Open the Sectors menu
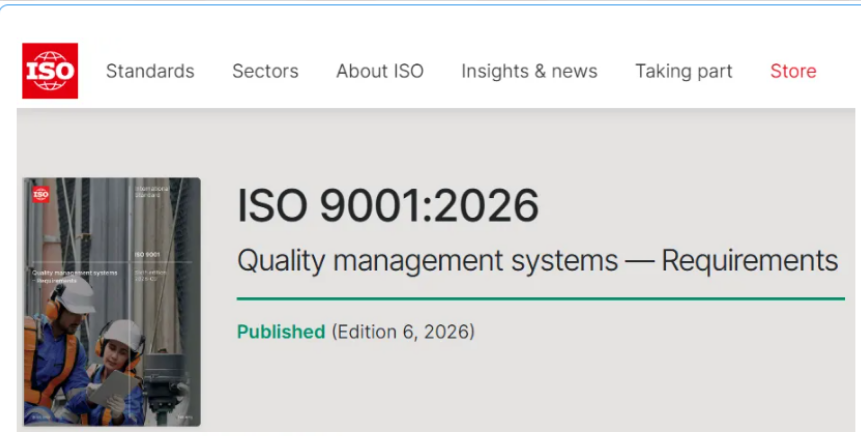The height and width of the screenshot is (436, 861). click(265, 71)
